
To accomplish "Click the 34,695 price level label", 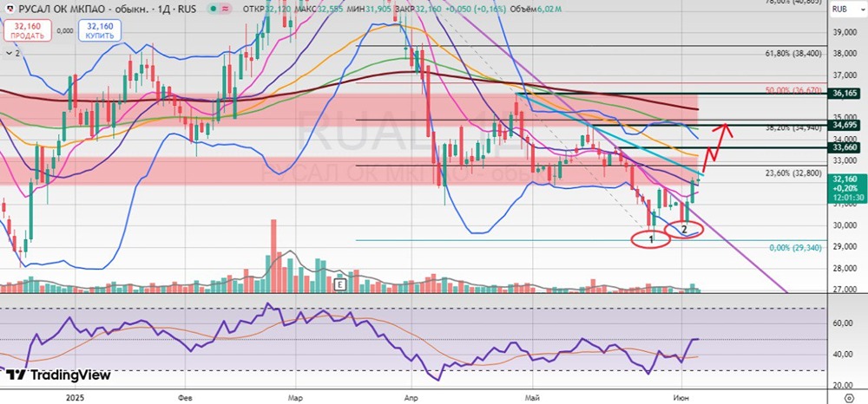I will [845, 126].
